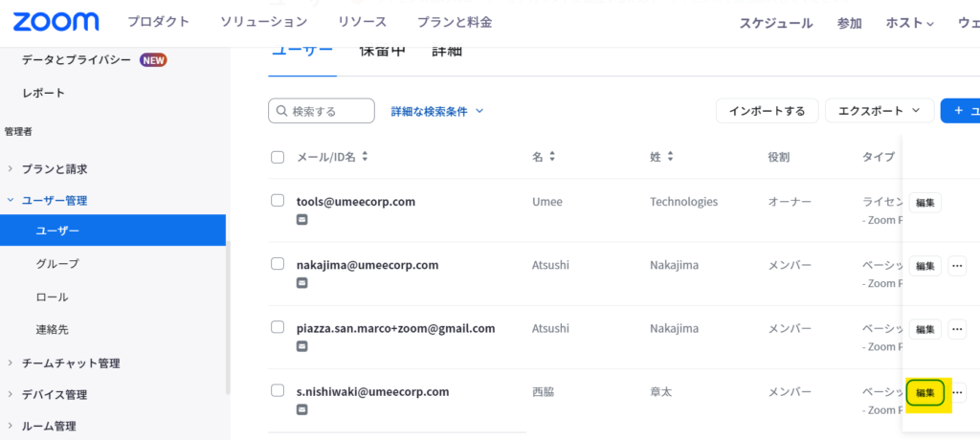The width and height of the screenshot is (980, 440).
Task: Open ホスト dropdown in top navigation
Action: tap(909, 23)
